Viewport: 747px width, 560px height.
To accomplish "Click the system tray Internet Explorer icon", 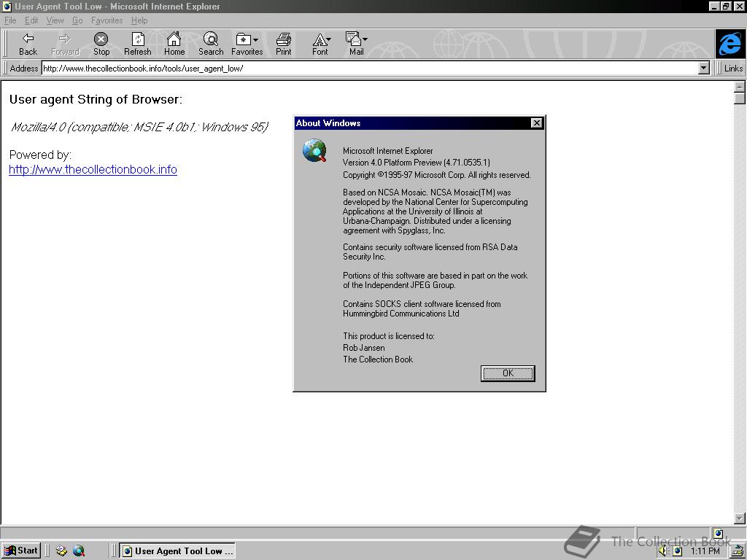I will pos(677,551).
